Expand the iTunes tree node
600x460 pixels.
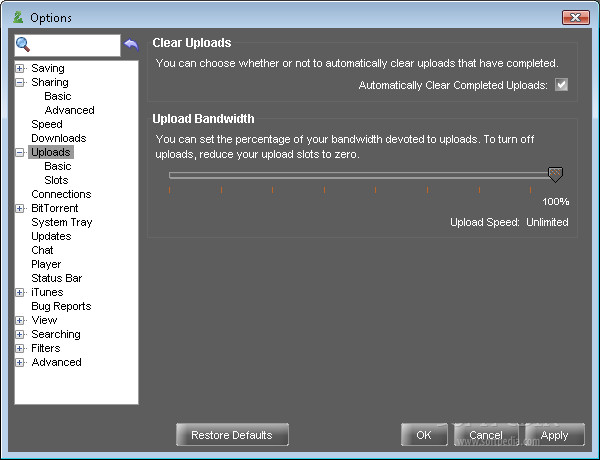pyautogui.click(x=20, y=292)
